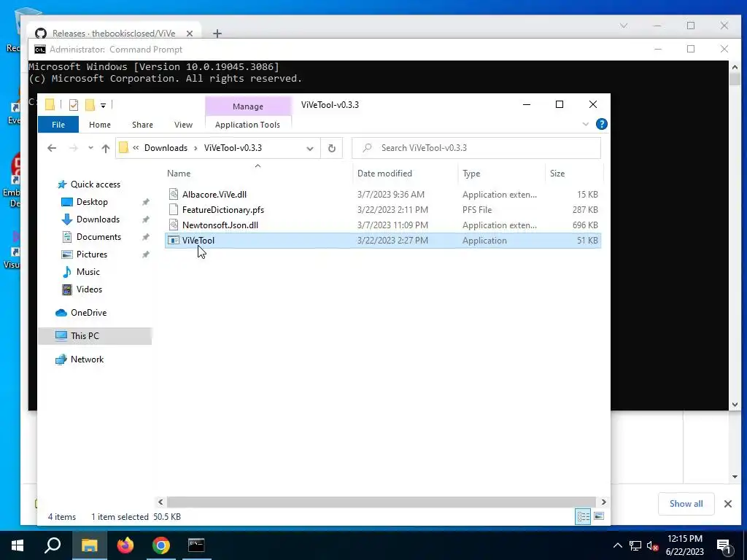Open Videos in navigation pane
Image resolution: width=747 pixels, height=560 pixels.
(x=89, y=289)
